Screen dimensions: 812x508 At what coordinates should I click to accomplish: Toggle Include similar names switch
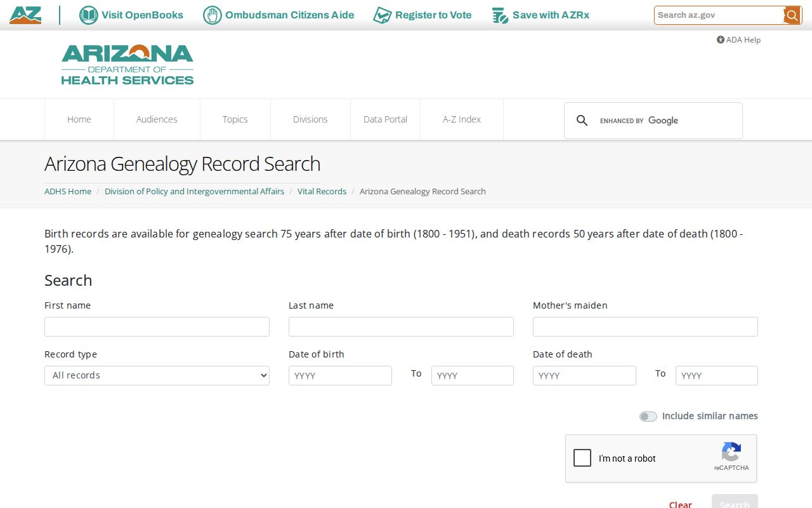tap(648, 417)
